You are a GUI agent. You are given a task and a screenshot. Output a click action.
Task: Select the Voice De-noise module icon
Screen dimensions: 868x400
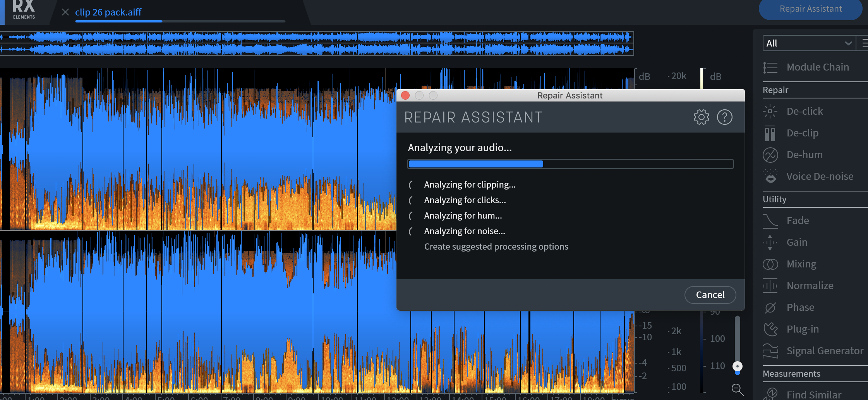point(770,176)
